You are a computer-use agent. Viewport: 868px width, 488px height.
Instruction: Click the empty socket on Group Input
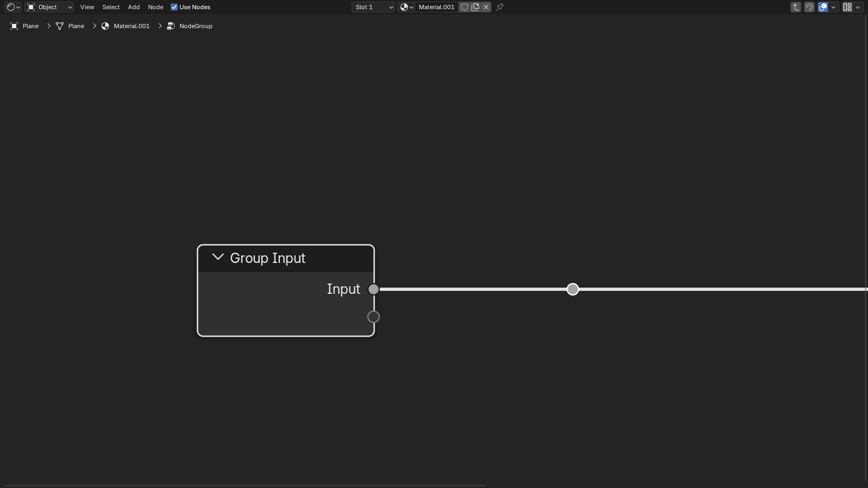pos(373,317)
